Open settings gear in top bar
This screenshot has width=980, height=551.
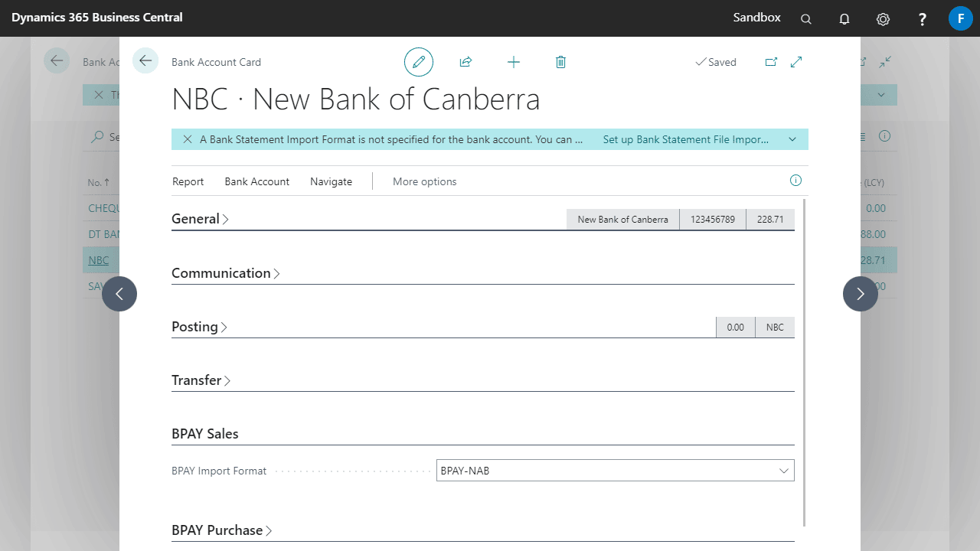click(883, 19)
